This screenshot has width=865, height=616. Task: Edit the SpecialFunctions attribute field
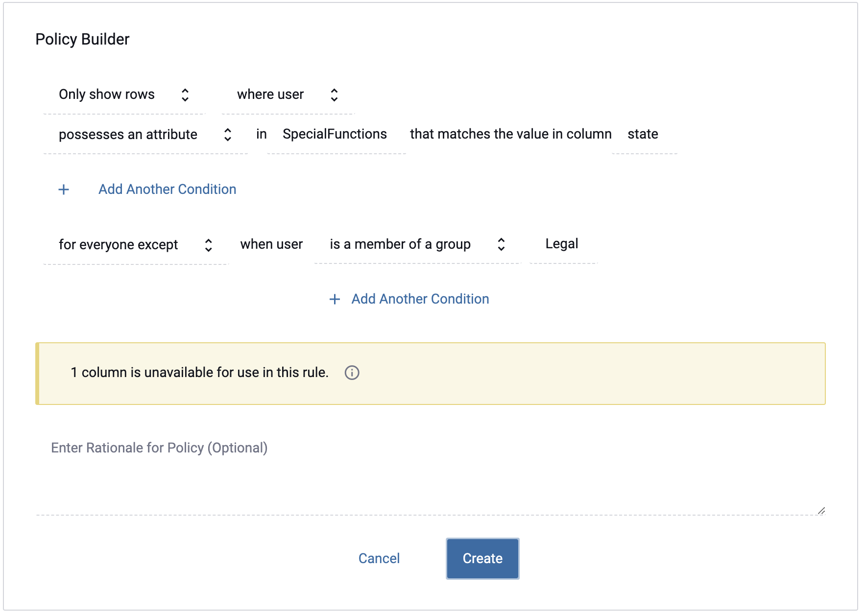(336, 134)
